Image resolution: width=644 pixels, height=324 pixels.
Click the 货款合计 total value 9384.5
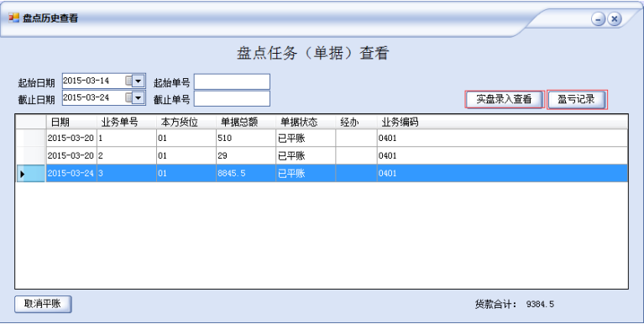(x=540, y=305)
